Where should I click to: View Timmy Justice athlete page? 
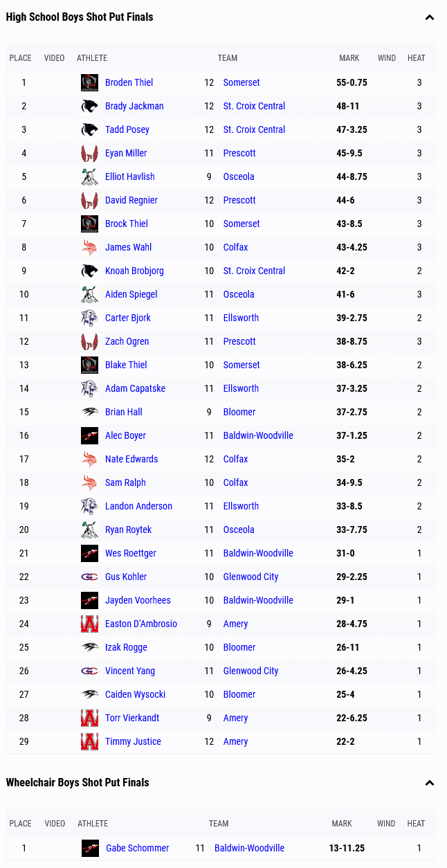tap(133, 741)
